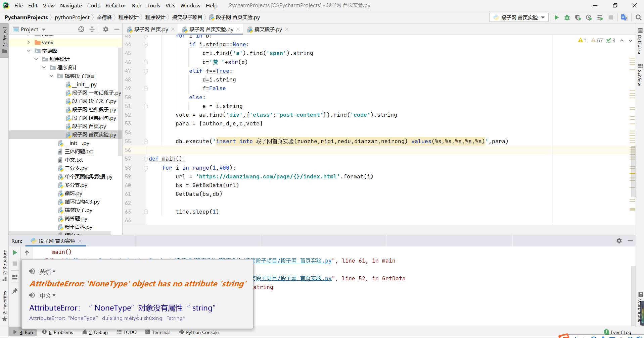Pin the Run output tab
644x338 pixels.
(x=15, y=291)
